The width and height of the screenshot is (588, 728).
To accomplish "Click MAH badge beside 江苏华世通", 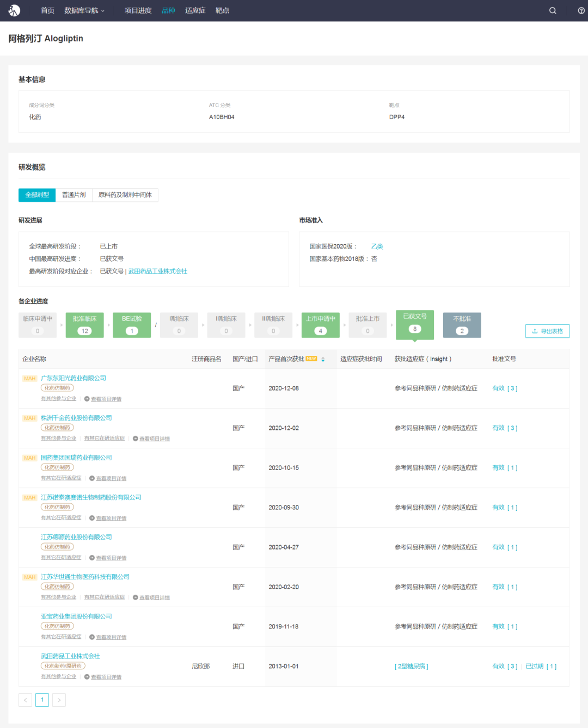I will (x=29, y=577).
